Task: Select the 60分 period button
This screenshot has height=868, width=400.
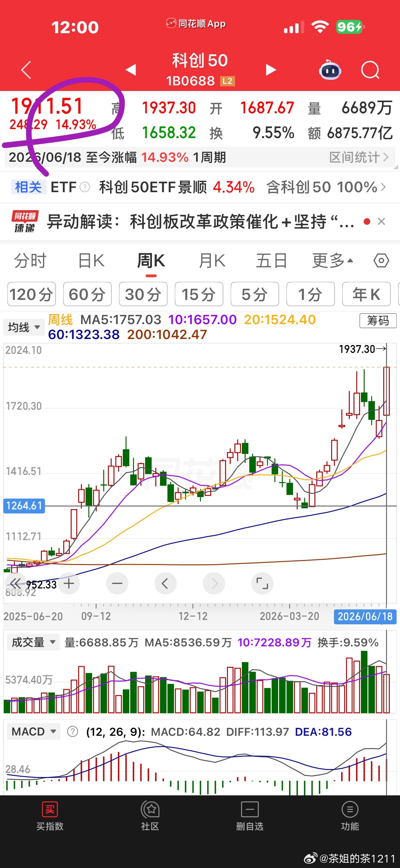Action: coord(87,294)
